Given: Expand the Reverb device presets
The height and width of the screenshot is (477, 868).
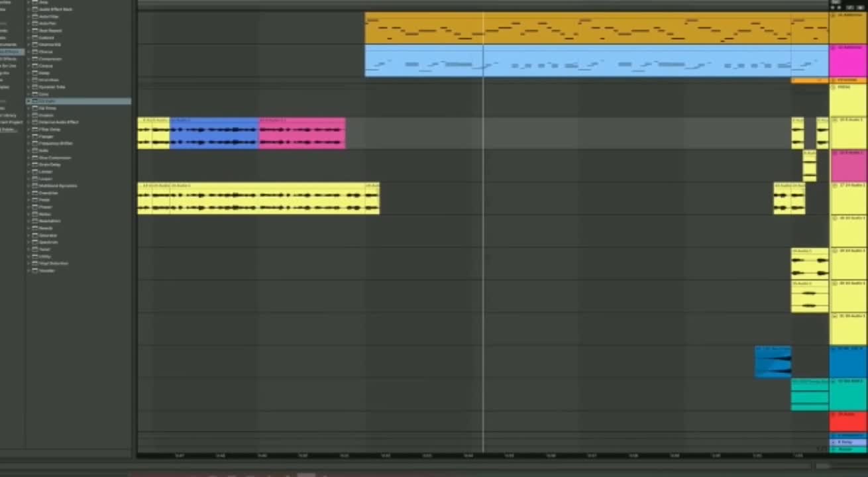Looking at the screenshot, I should 28,228.
